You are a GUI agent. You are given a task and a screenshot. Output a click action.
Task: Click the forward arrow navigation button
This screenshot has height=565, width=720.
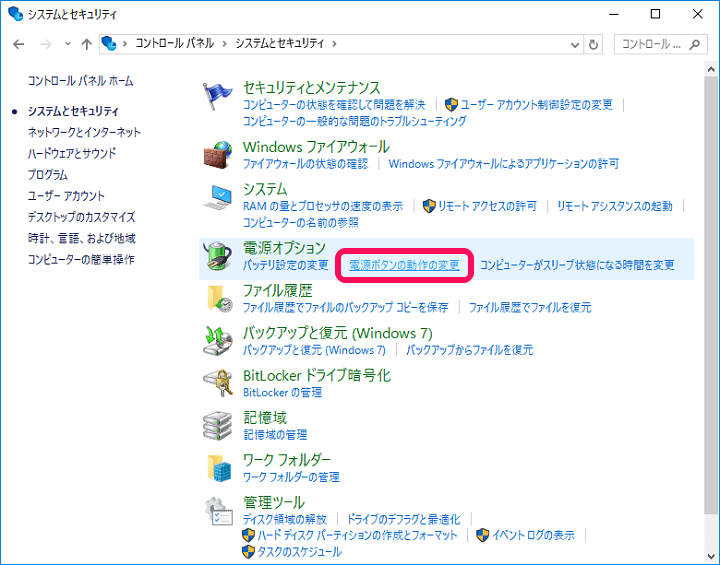click(46, 44)
